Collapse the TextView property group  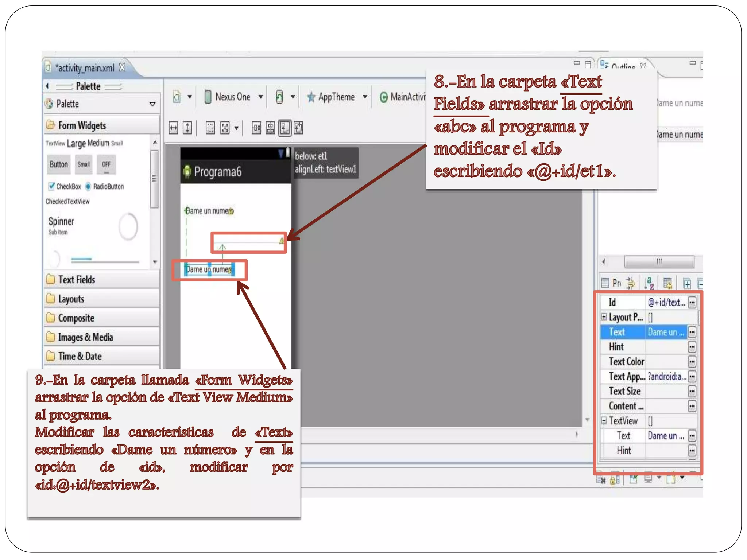pyautogui.click(x=604, y=421)
